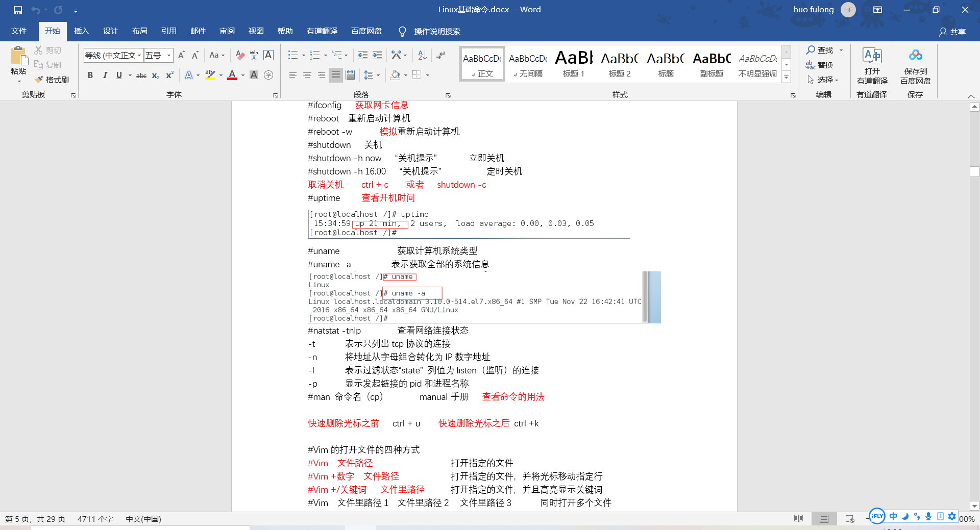Switch to the Layout tab
Screen dimensions: 980x530
tap(139, 31)
